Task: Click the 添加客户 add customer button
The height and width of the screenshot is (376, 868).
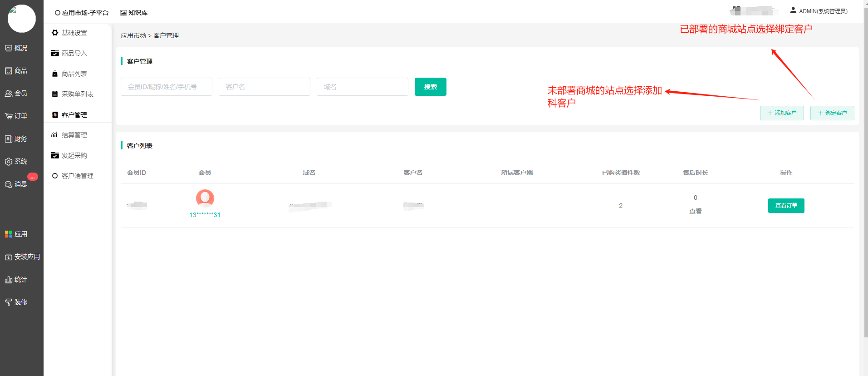Action: click(781, 113)
